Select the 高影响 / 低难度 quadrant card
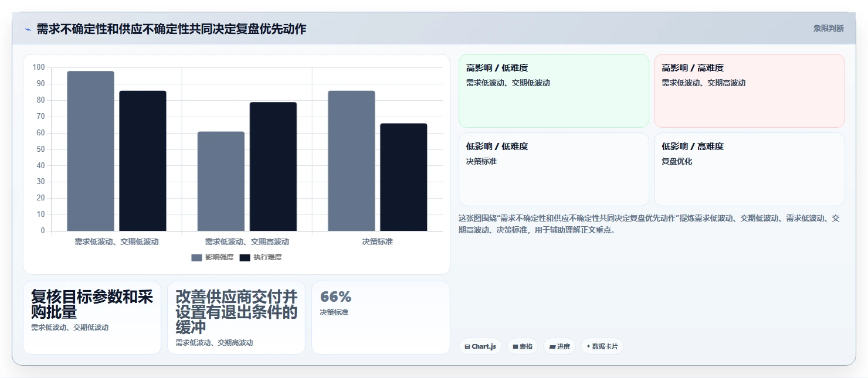This screenshot has height=378, width=868. 554,91
